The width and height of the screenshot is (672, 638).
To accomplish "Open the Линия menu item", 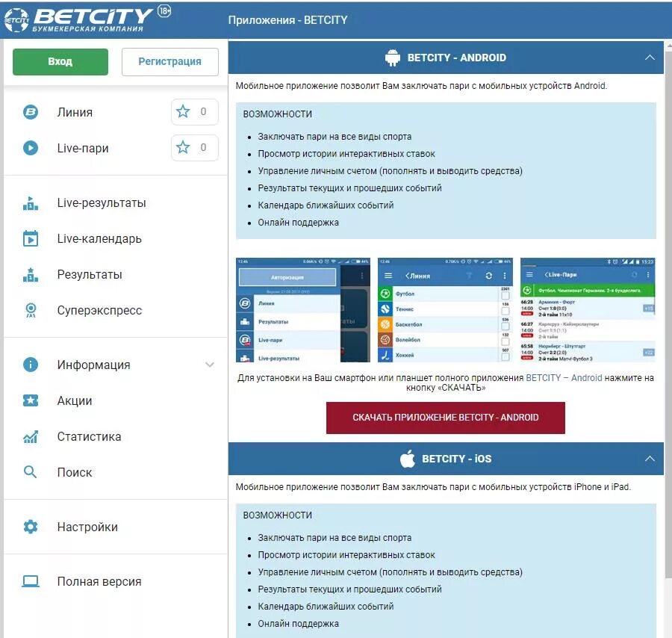I will (75, 112).
